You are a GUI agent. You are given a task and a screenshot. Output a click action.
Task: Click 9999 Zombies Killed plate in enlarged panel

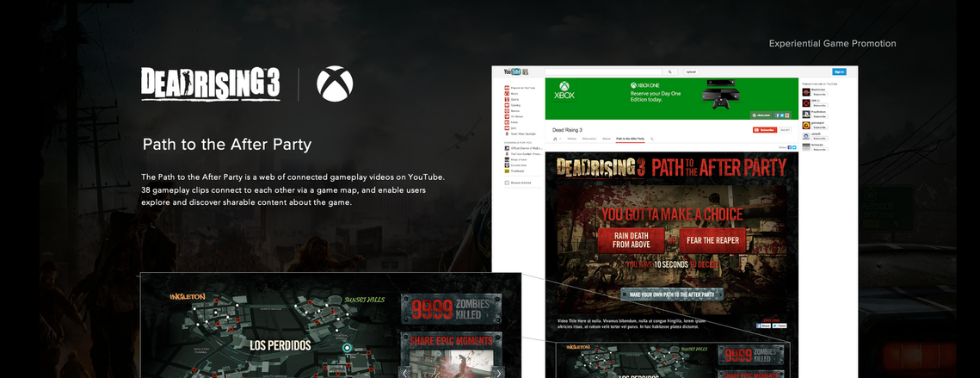(451, 309)
